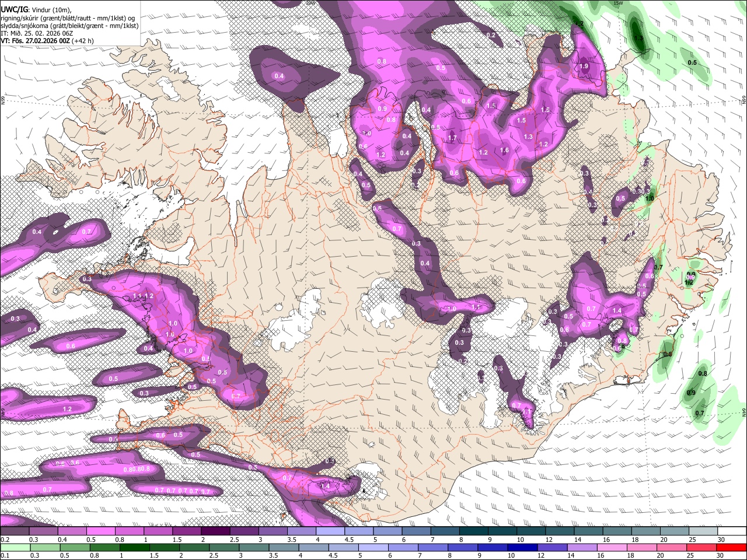The width and height of the screenshot is (747, 560).
Task: Click the '0.1' label in the rain scale row
Action: coord(4,555)
